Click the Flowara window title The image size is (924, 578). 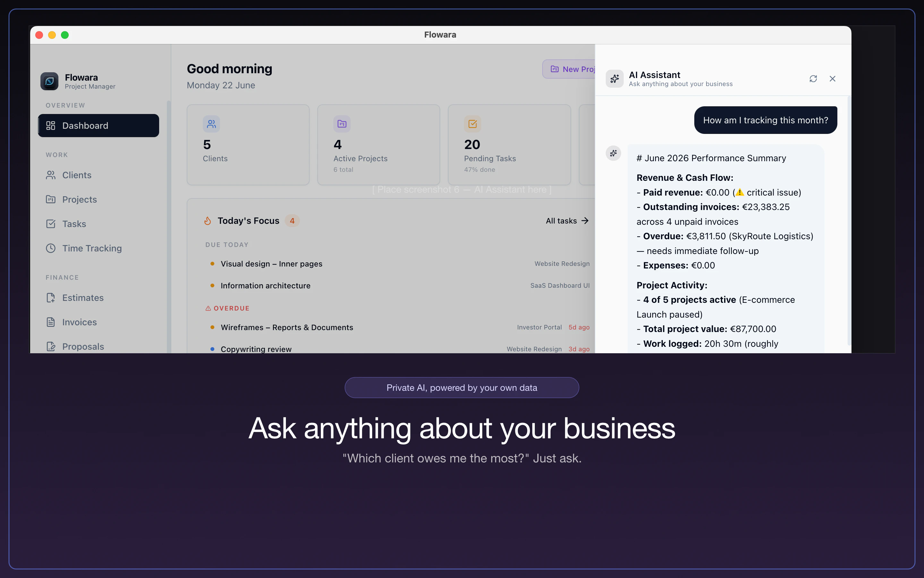(440, 35)
